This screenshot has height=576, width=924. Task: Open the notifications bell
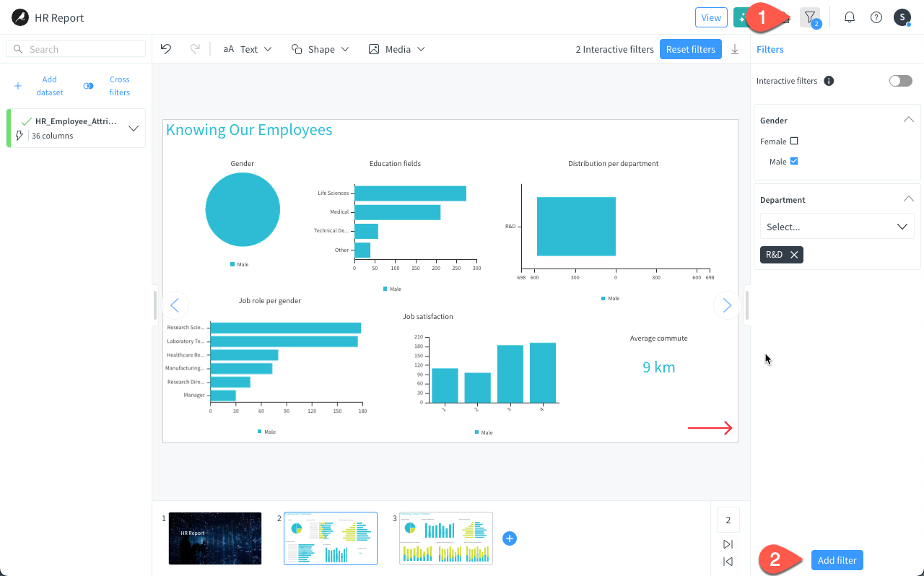pyautogui.click(x=850, y=17)
